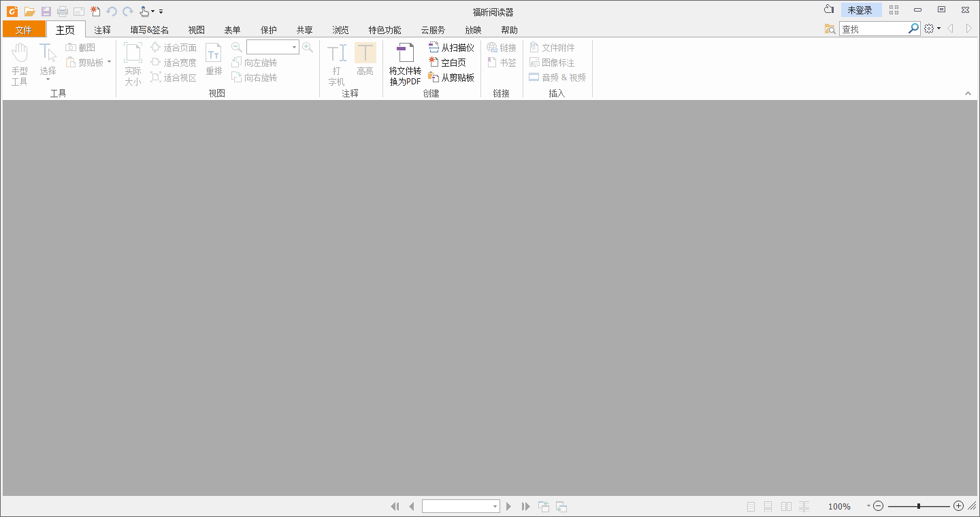The height and width of the screenshot is (517, 980).
Task: Switch to the 保护 tab
Action: (269, 30)
